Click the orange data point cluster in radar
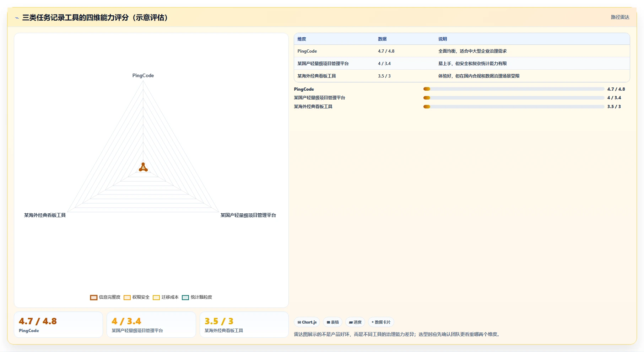Viewport: 644px width, 352px height. (x=143, y=167)
